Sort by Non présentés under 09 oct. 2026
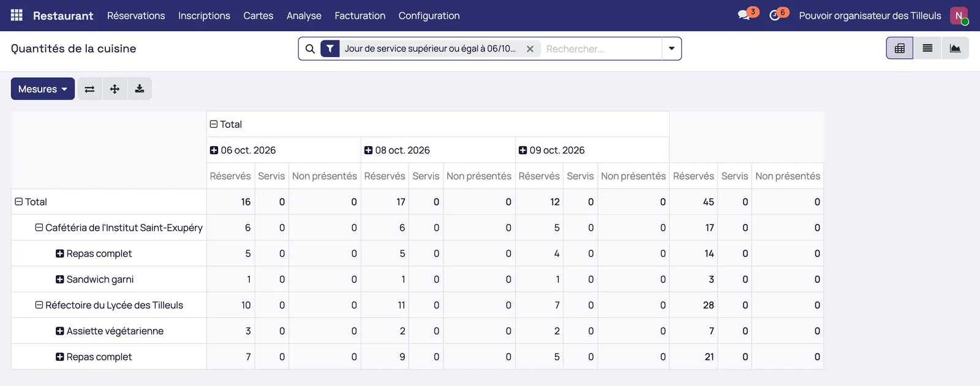 click(x=633, y=176)
